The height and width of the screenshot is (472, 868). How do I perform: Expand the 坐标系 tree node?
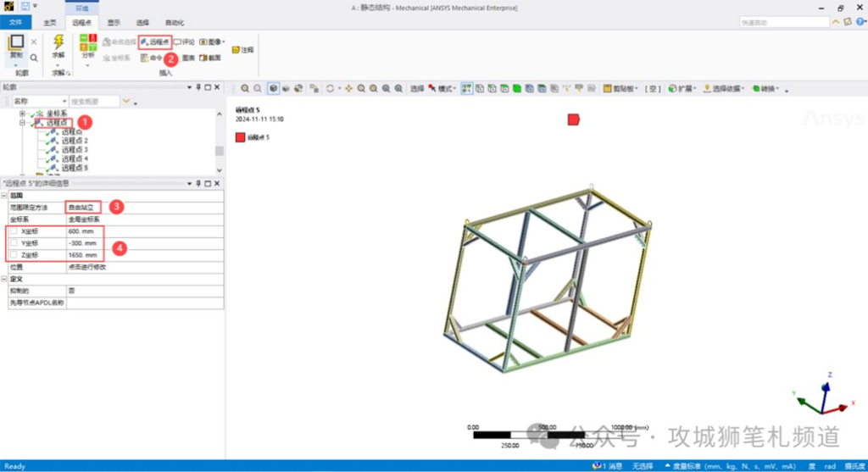[x=23, y=114]
